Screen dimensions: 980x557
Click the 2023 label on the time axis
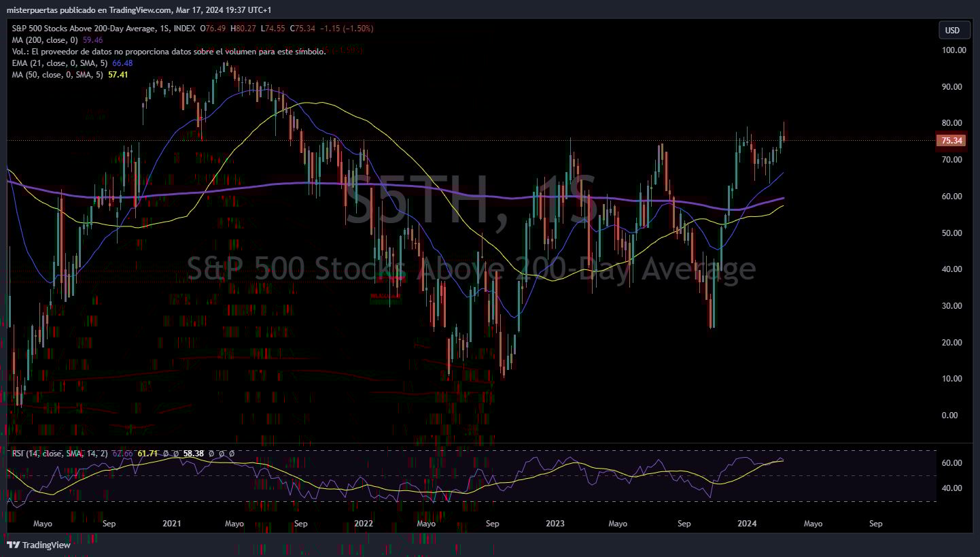click(555, 524)
